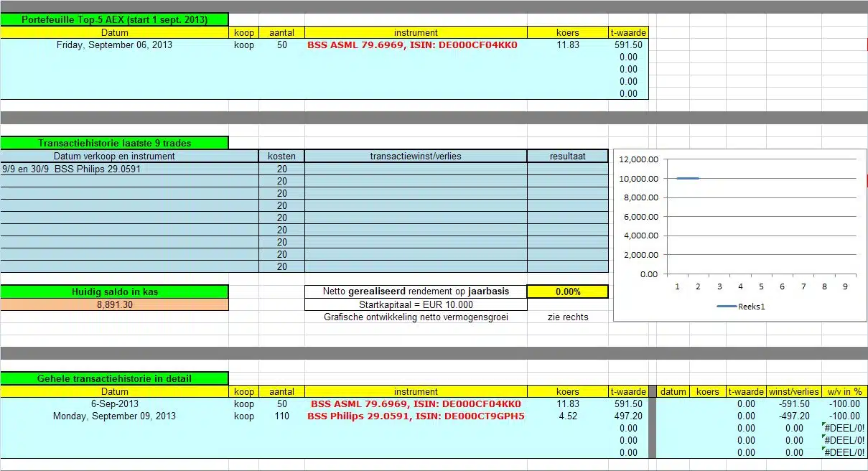Select the Monday, September 09, 2013 date cell
The width and height of the screenshot is (868, 471).
click(x=114, y=416)
